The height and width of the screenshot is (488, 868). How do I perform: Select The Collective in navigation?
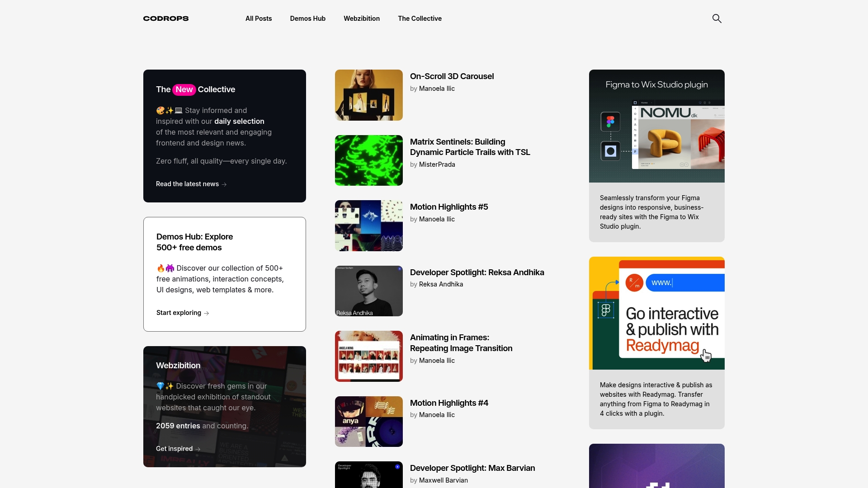[420, 19]
